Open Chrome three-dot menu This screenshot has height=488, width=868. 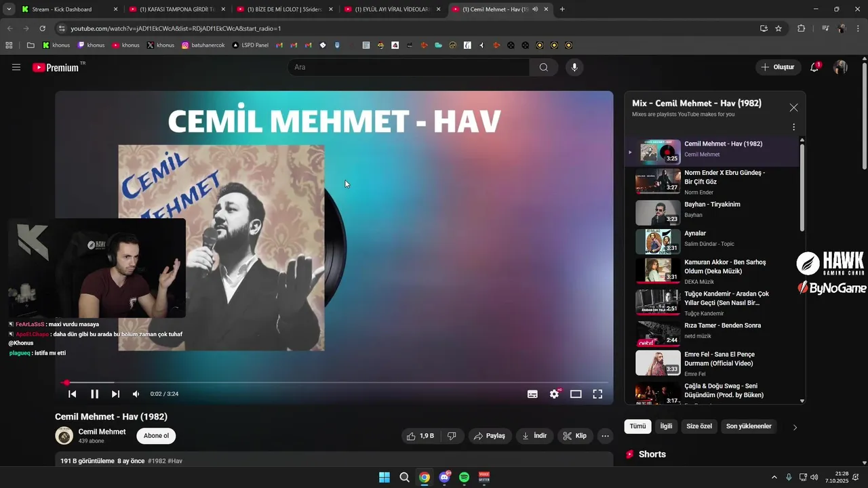pos(859,28)
